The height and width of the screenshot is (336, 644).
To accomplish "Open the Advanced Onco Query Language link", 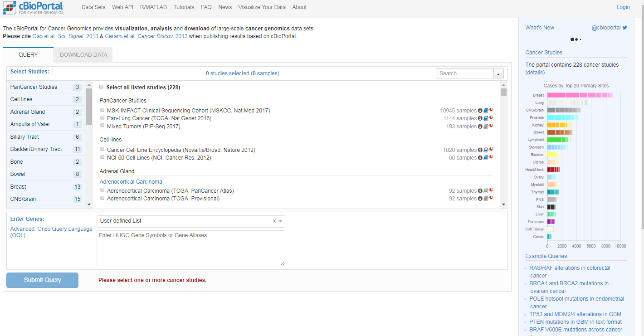I will [x=51, y=232].
